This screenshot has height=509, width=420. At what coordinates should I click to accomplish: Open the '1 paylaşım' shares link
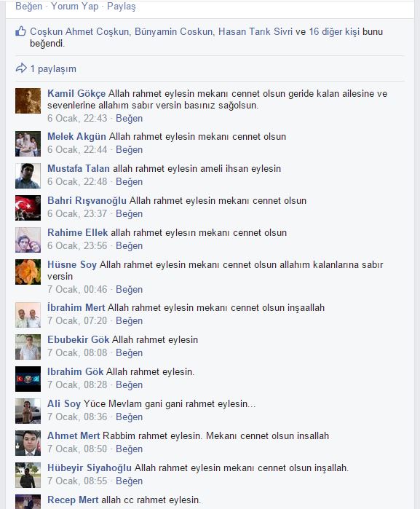tap(53, 69)
